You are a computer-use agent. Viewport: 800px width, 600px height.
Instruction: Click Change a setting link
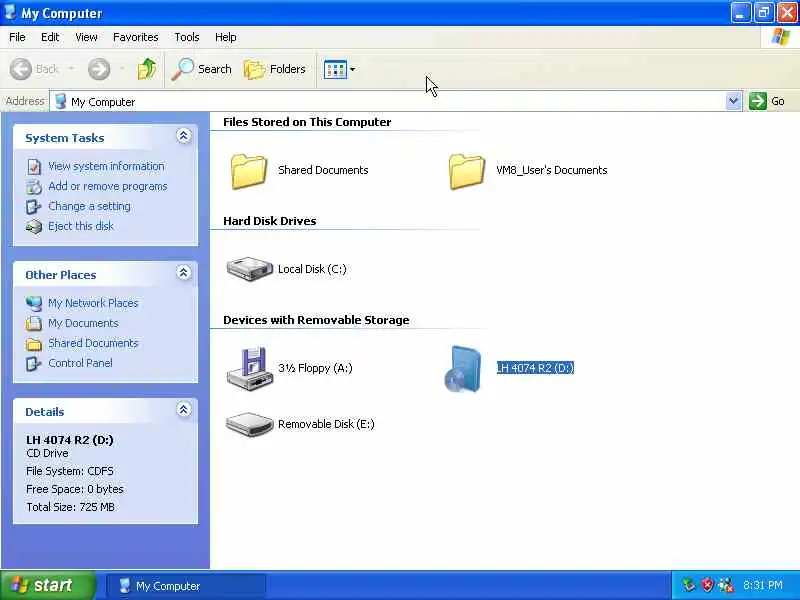pyautogui.click(x=89, y=206)
